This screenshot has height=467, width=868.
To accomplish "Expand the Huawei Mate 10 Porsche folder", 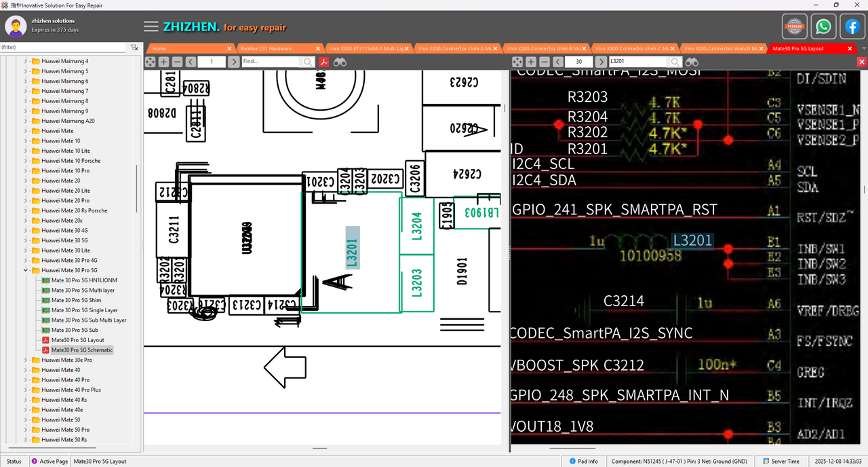I will (26, 161).
